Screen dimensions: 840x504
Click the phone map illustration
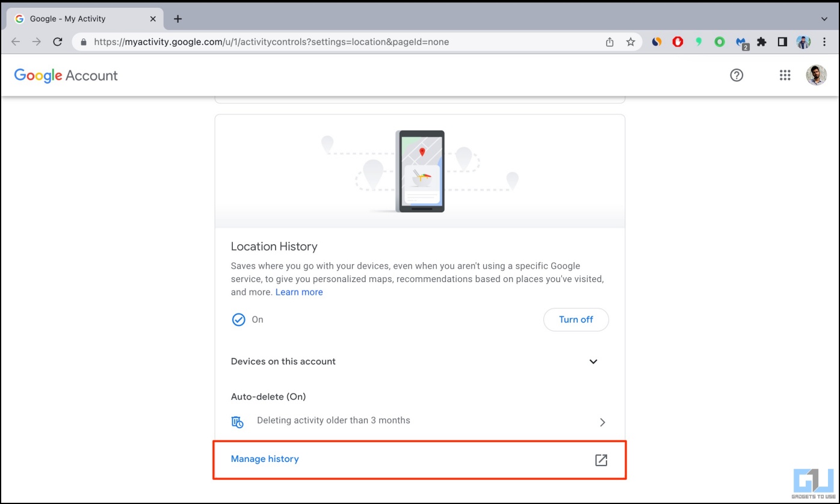click(x=420, y=171)
